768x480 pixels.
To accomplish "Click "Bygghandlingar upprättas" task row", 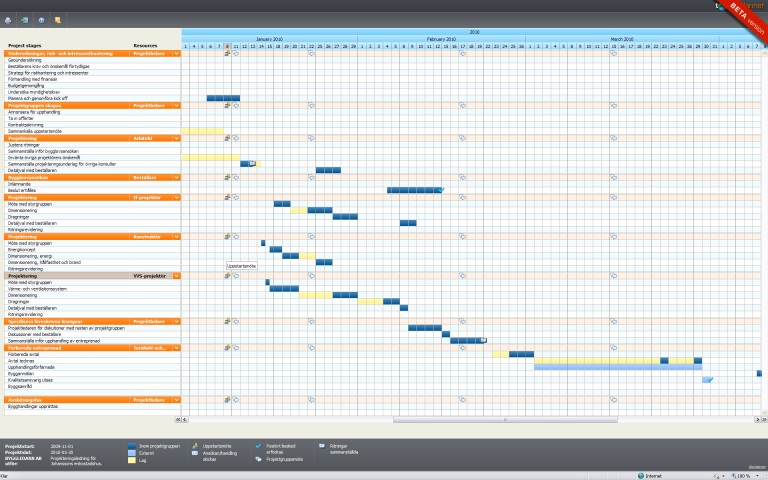I will point(93,406).
